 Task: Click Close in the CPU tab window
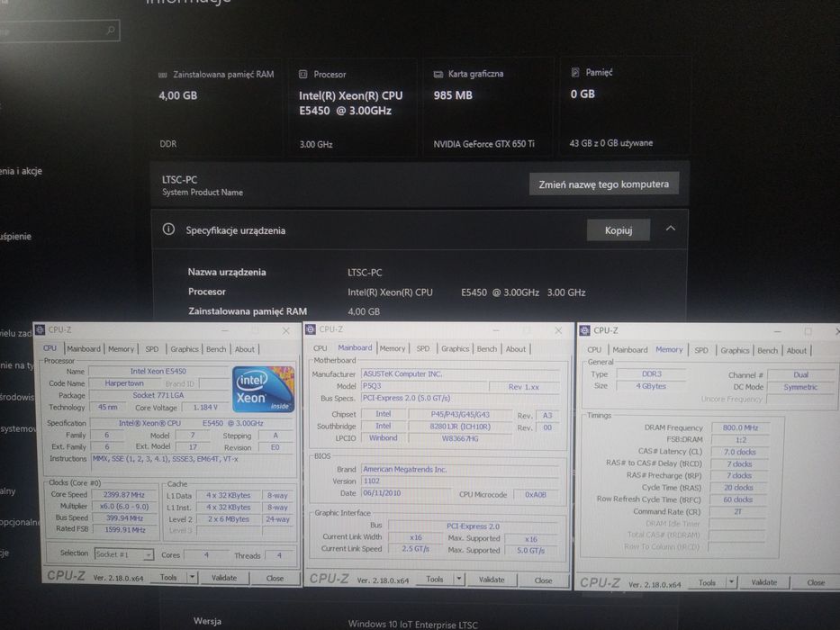coord(275,578)
